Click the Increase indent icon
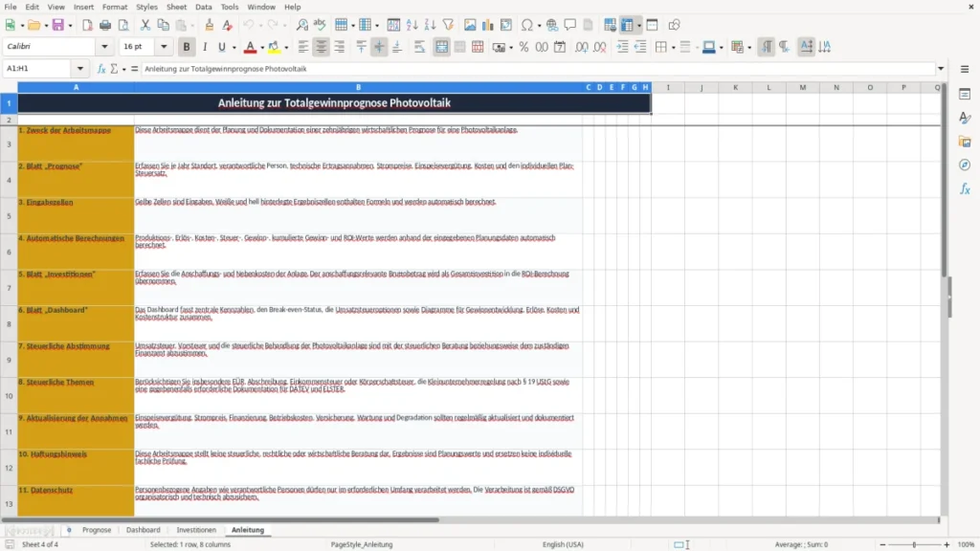 622,47
